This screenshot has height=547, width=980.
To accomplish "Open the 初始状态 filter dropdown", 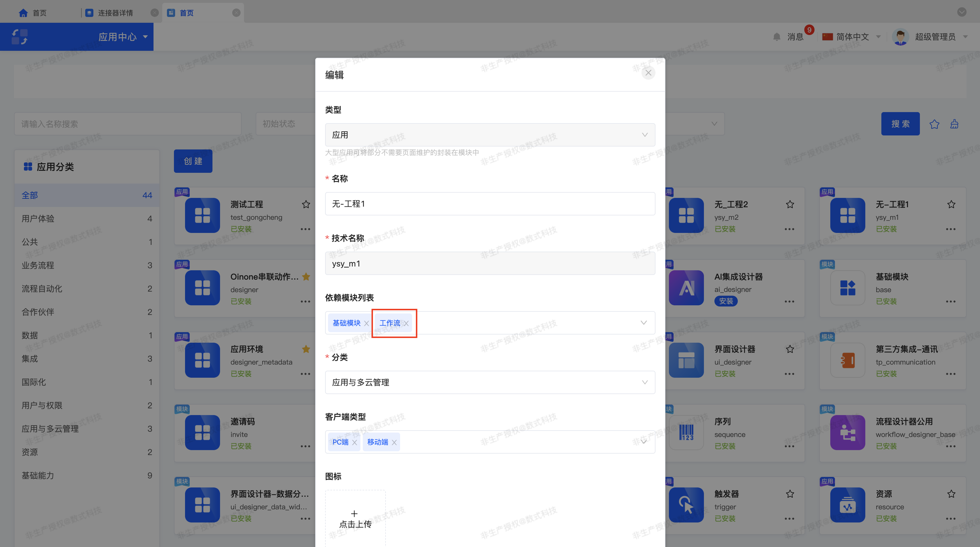I will 285,124.
